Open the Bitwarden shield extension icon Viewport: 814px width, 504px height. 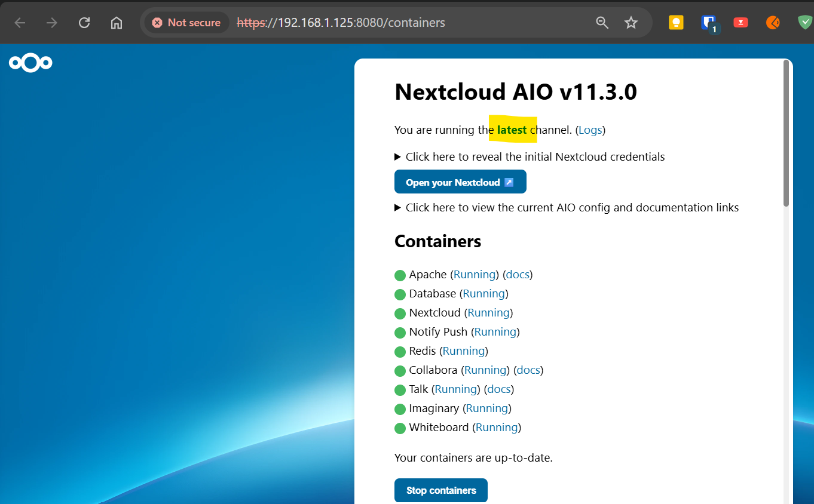[x=709, y=23]
